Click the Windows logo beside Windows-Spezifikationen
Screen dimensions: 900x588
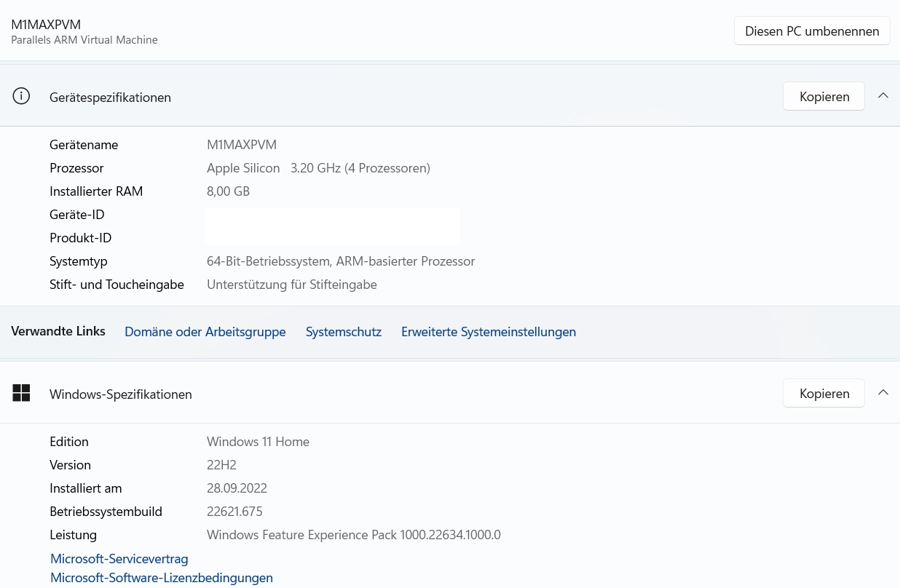pos(22,393)
